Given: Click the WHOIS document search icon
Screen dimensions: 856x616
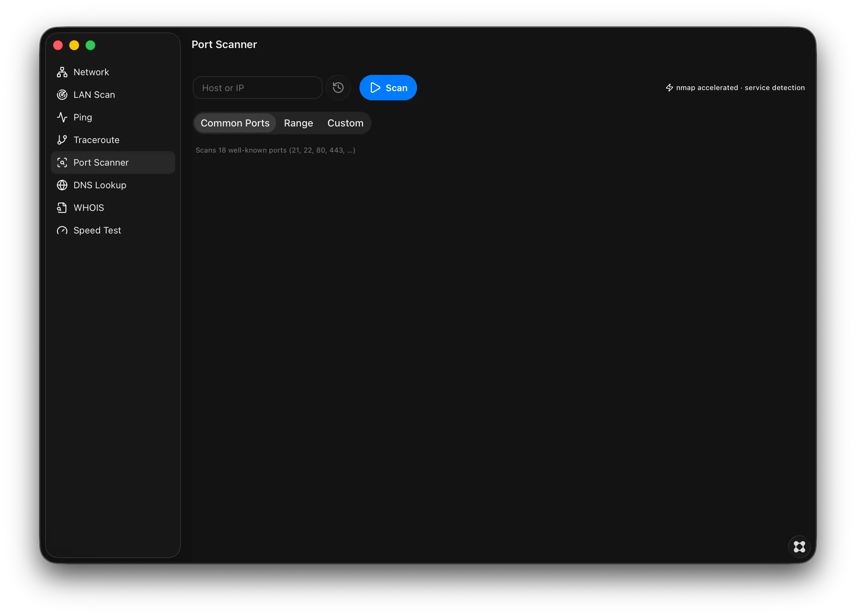Looking at the screenshot, I should coord(62,208).
